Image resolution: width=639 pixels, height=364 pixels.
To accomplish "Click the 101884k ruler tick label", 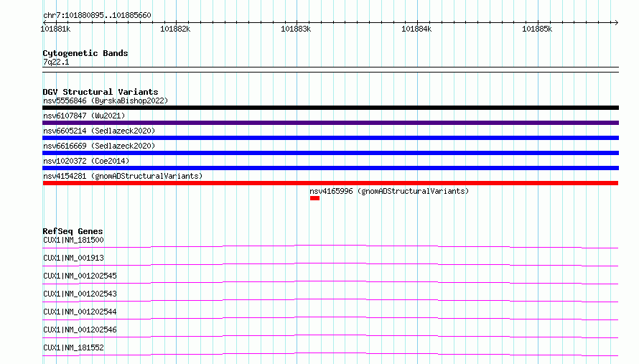I will [416, 29].
